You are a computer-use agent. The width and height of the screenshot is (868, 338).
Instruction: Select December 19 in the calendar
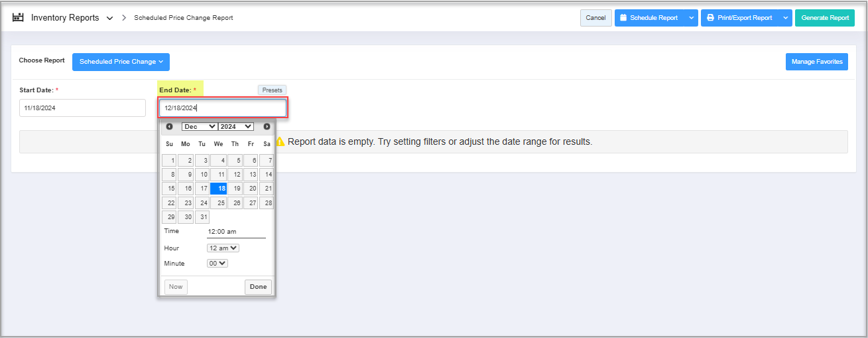(235, 189)
